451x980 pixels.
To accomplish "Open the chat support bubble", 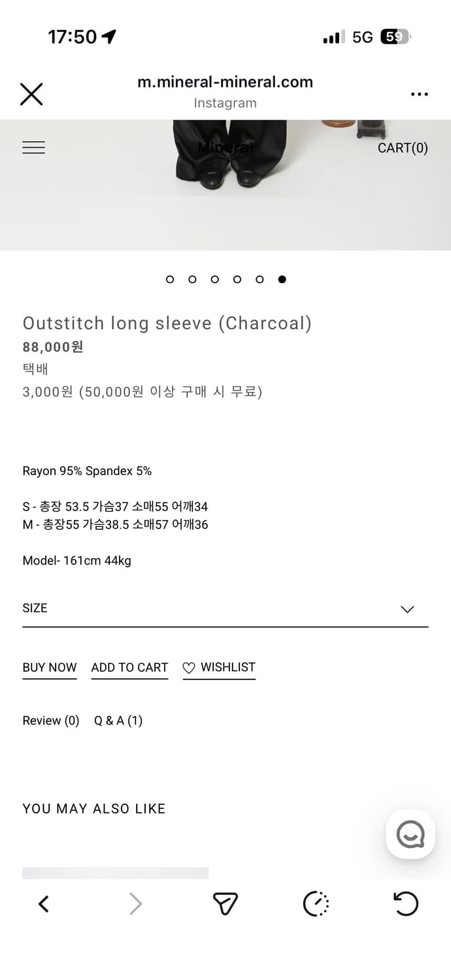I will click(410, 834).
